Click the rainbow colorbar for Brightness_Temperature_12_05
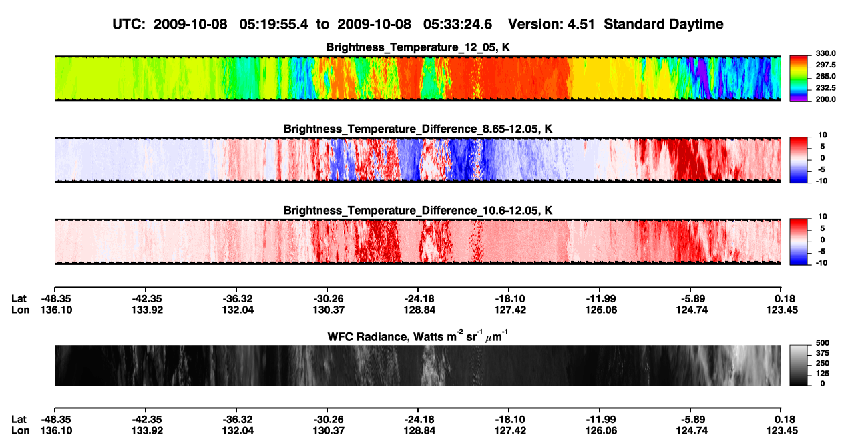This screenshot has width=868, height=445. click(798, 78)
